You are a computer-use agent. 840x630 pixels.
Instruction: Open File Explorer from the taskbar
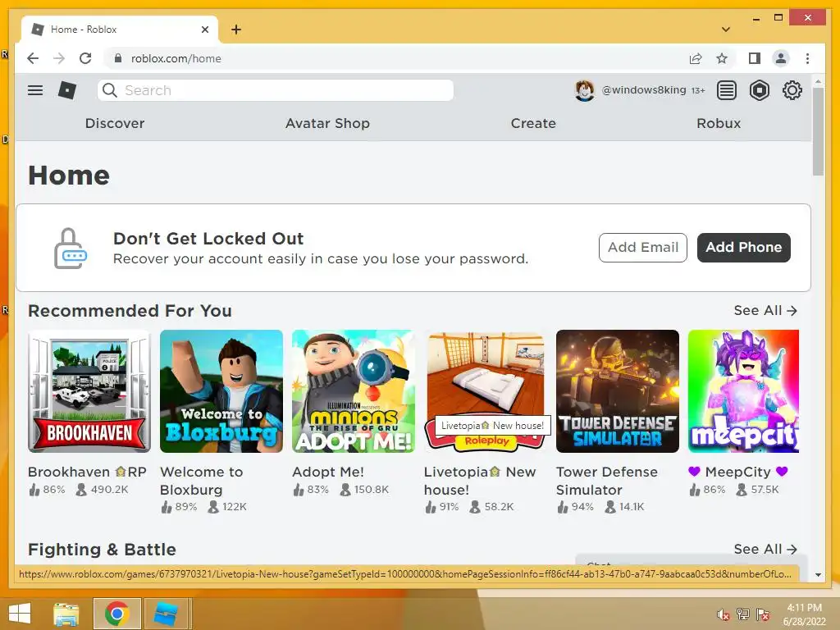[x=66, y=614]
